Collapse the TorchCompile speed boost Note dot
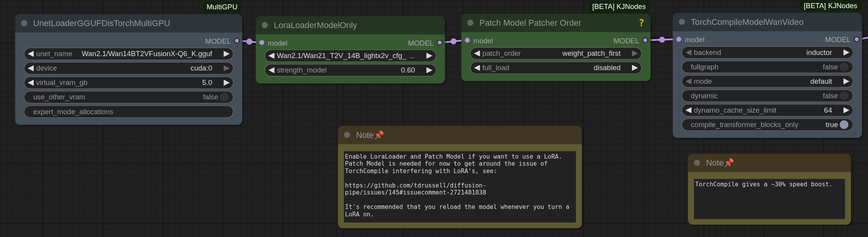 [x=697, y=163]
